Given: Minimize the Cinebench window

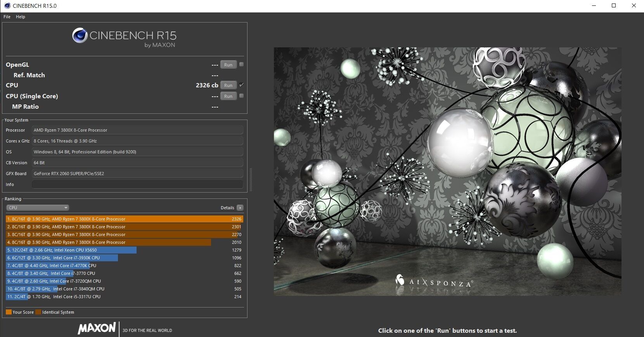Looking at the screenshot, I should pyautogui.click(x=594, y=5).
